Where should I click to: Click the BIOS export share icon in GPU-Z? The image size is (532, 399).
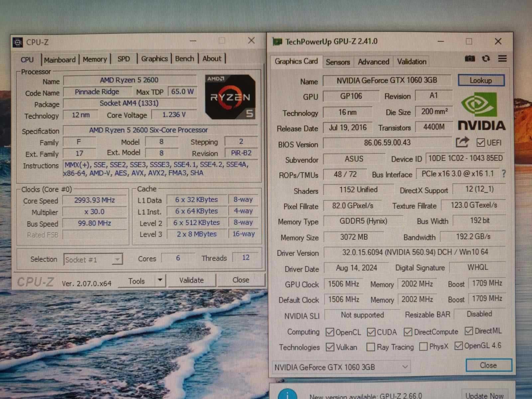click(462, 142)
